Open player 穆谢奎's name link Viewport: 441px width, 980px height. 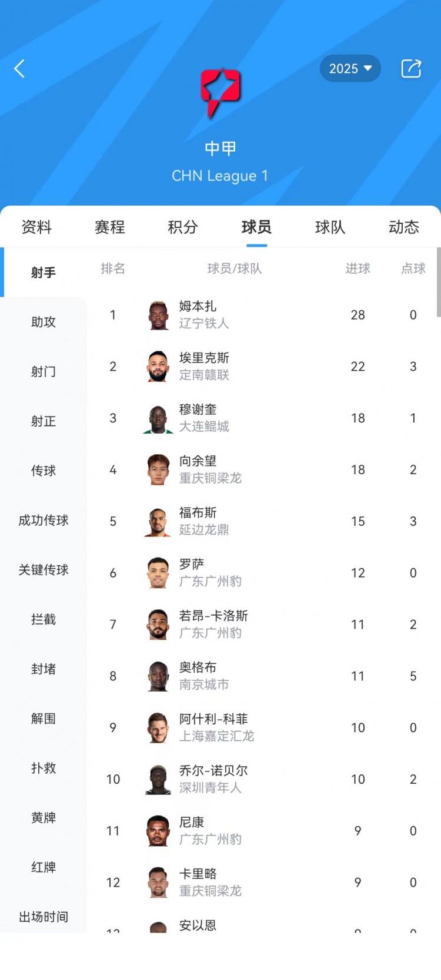(198, 410)
